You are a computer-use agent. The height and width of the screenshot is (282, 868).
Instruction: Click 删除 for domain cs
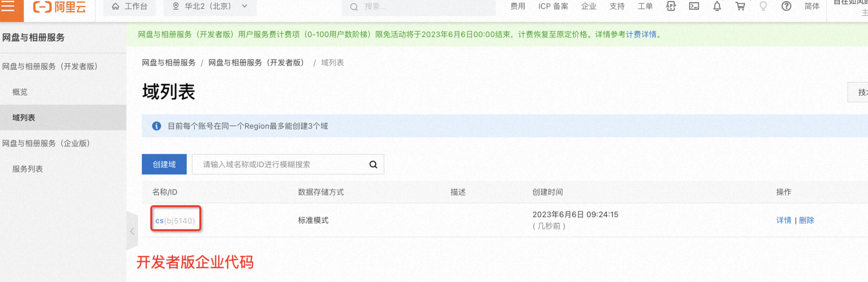[807, 220]
